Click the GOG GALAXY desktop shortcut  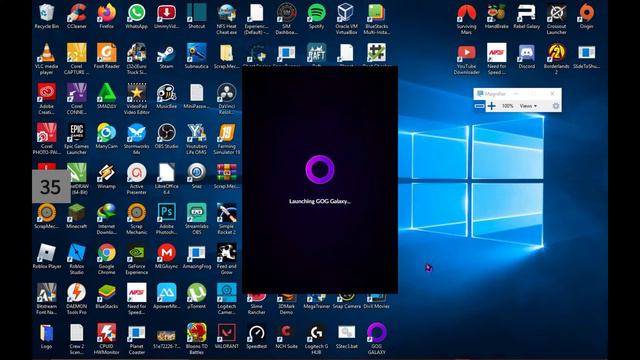click(376, 339)
